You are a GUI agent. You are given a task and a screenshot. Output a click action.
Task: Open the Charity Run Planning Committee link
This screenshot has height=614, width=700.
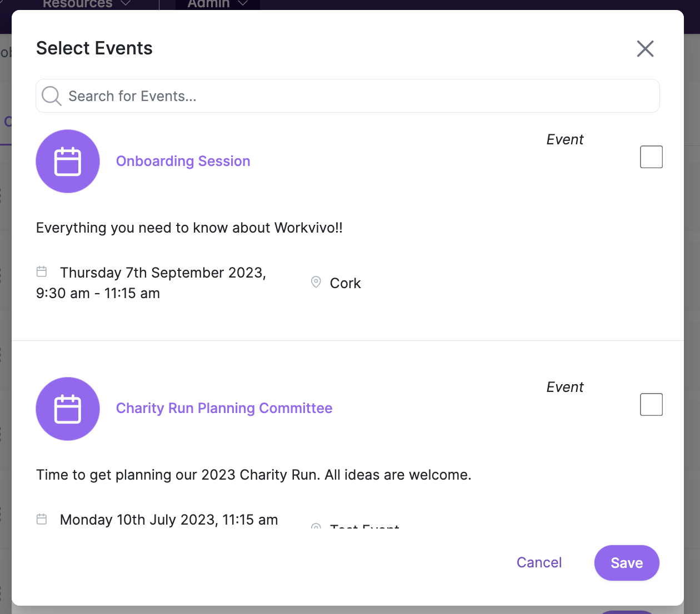pyautogui.click(x=224, y=408)
